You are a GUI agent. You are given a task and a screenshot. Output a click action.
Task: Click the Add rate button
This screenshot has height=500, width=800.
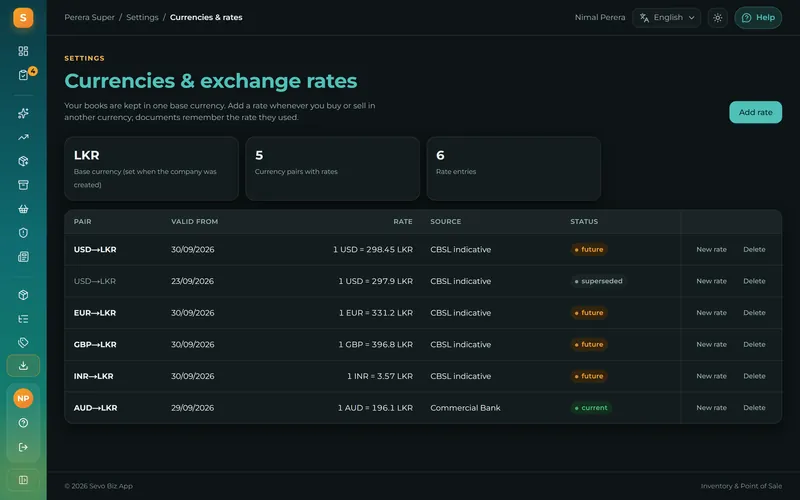[755, 112]
